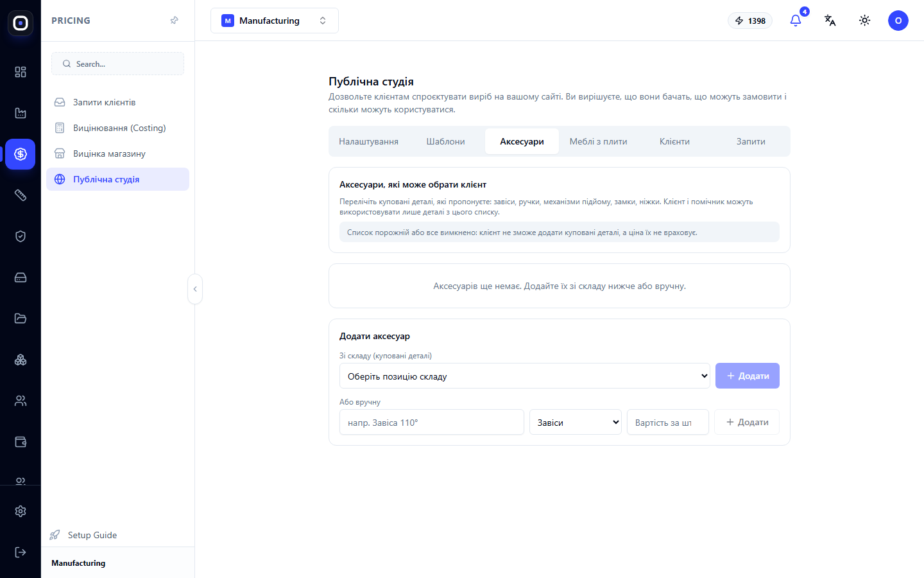924x578 pixels.
Task: Open the "Клієнти" tab
Action: click(674, 141)
